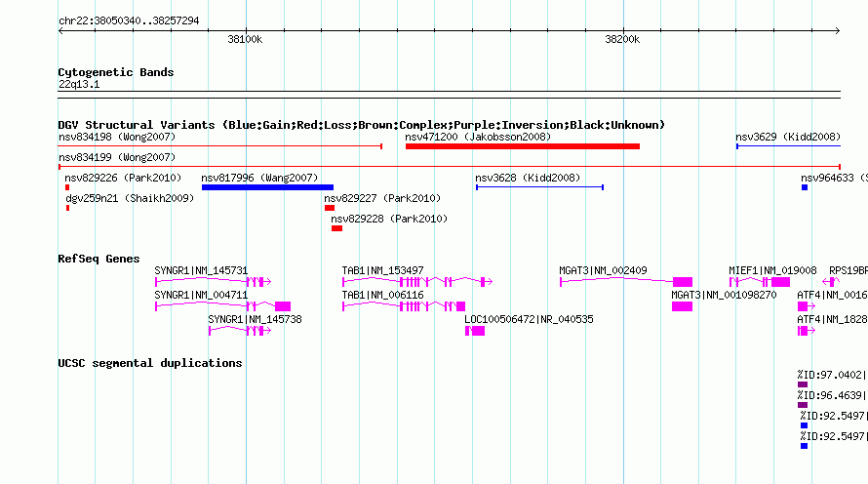Screen dimensions: 868x484
Task: Select the ATF4|NM_0016 gene block
Action: (x=806, y=306)
